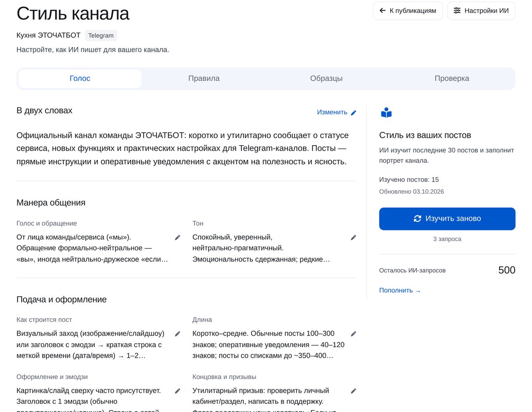532x412 pixels.
Task: Edit the Длина field via pencil icon
Action: 353,334
